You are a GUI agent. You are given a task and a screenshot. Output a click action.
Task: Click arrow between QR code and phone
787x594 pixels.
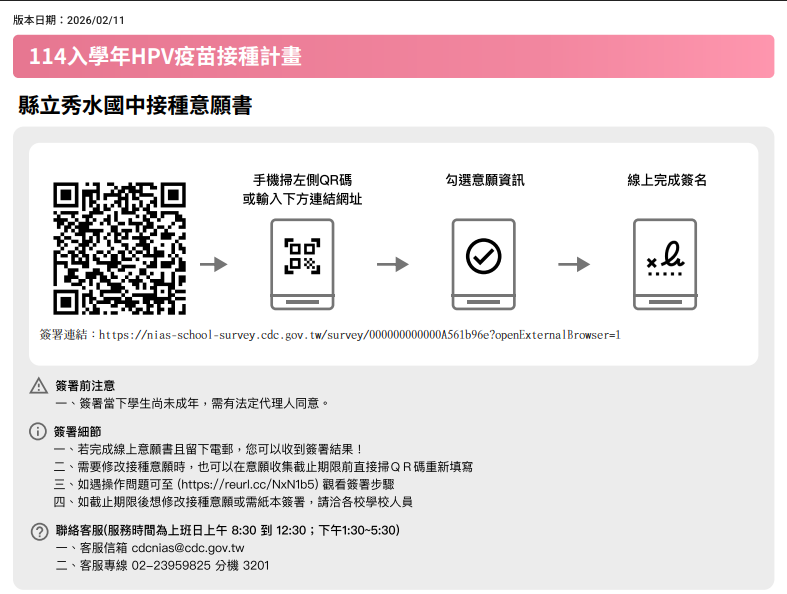point(213,264)
